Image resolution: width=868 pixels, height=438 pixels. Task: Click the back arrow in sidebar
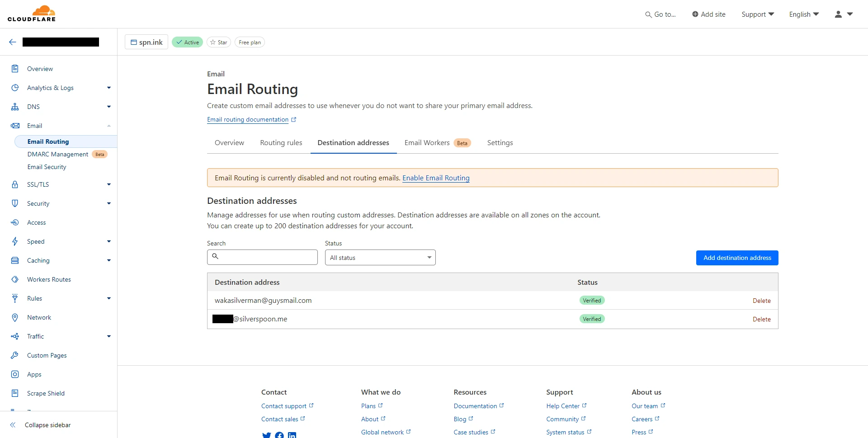click(x=13, y=42)
